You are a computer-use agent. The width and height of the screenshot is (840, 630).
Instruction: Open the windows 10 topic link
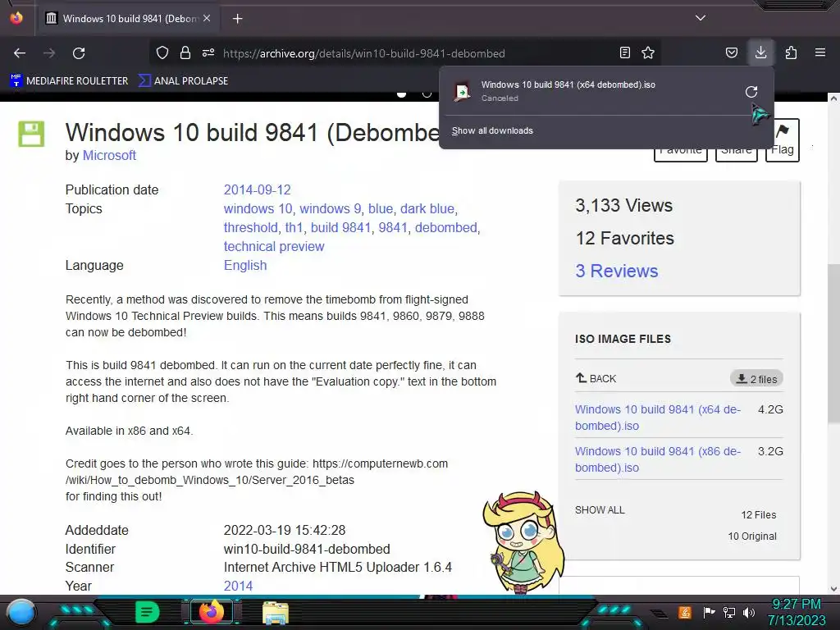click(258, 208)
